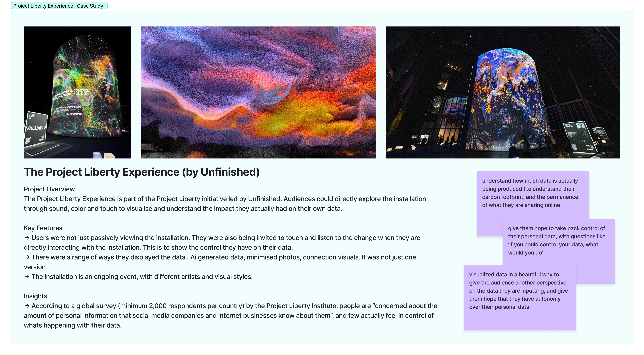644x355 pixels.
Task: Click the 'Project Overview' subheading text
Action: [49, 189]
